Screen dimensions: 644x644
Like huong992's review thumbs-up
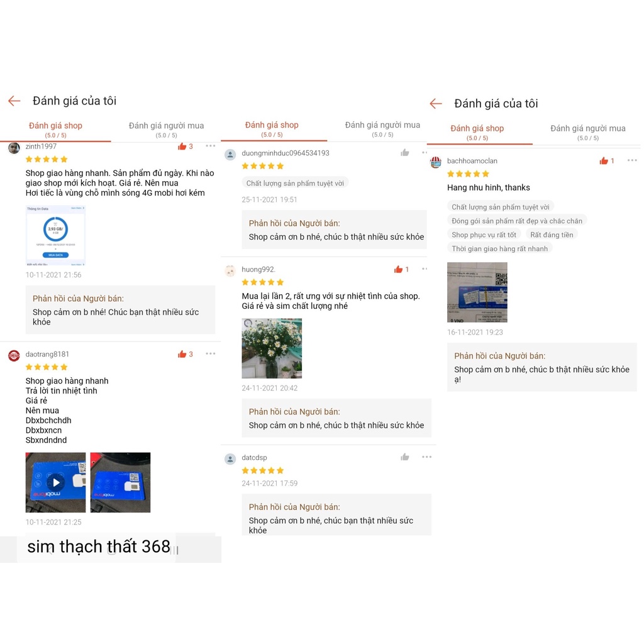point(398,269)
